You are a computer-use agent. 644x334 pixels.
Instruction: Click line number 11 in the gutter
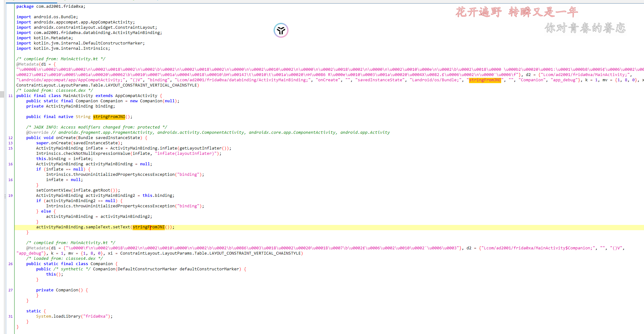[x=11, y=96]
